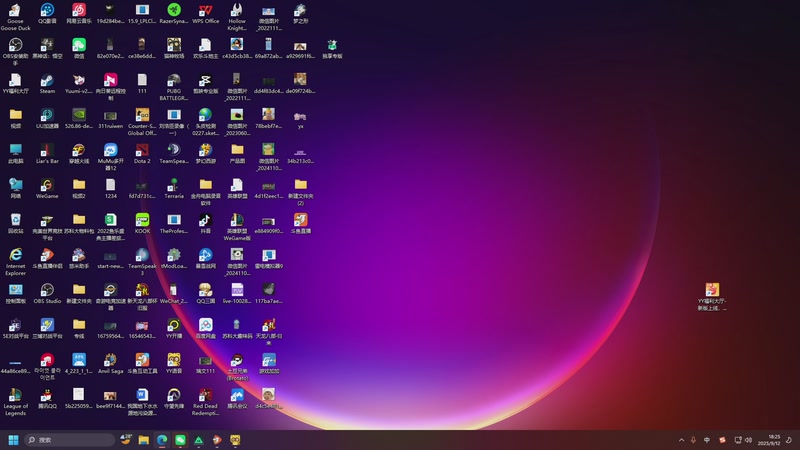This screenshot has height=450, width=800.
Task: Open the Windows Start menu
Action: [x=14, y=440]
